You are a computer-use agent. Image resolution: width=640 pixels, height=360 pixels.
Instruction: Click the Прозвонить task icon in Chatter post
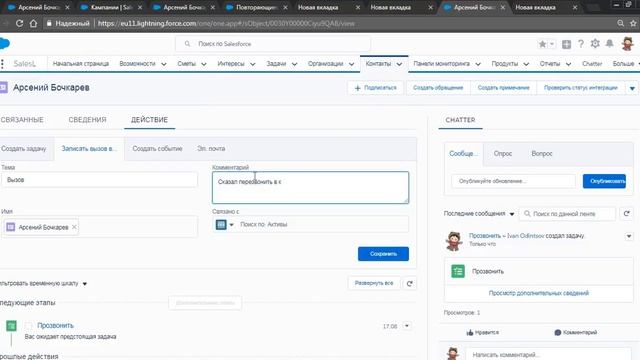tap(458, 271)
